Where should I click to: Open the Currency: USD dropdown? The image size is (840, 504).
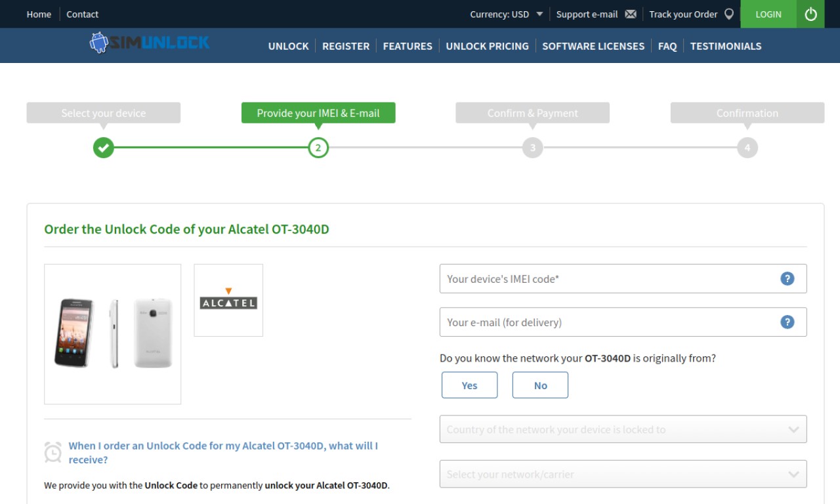coord(507,14)
